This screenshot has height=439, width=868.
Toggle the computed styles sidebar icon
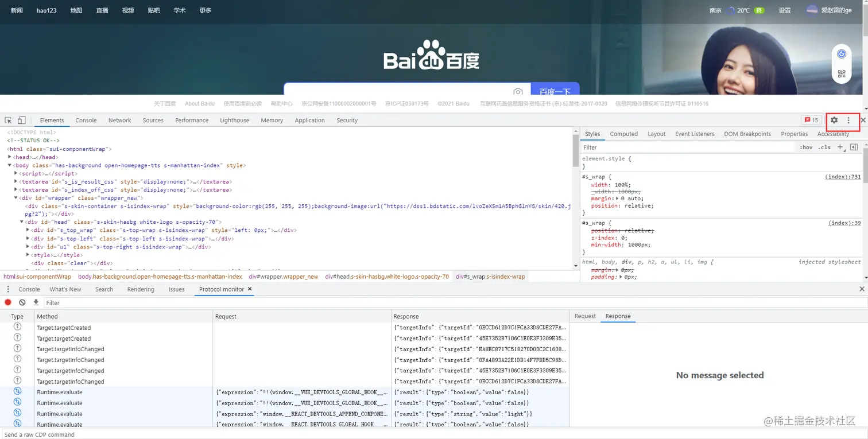(x=854, y=147)
